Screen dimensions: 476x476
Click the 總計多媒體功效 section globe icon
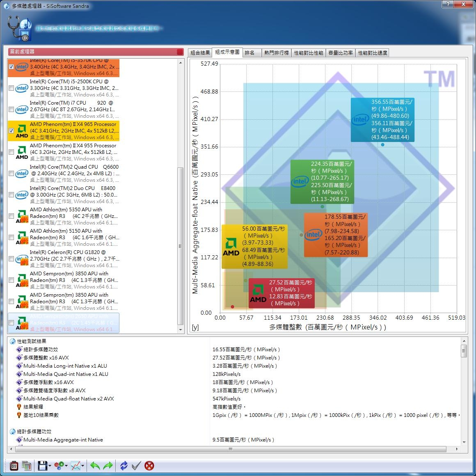tap(13, 431)
